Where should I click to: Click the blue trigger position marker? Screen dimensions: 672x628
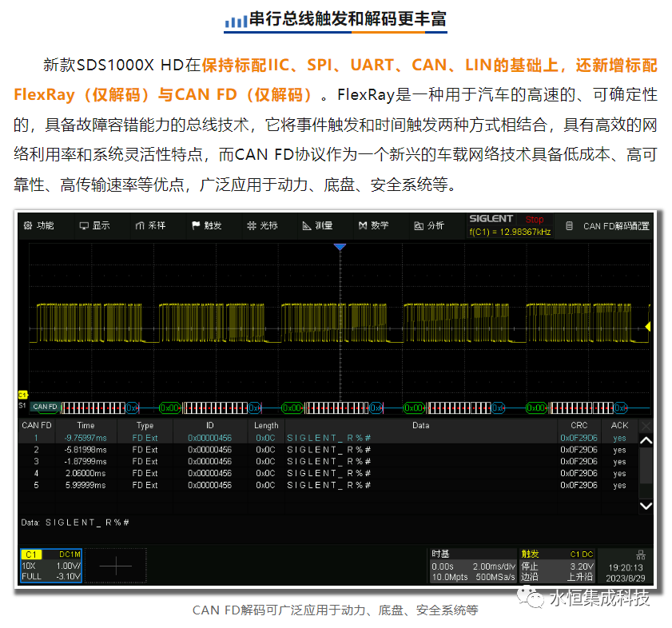pyautogui.click(x=340, y=247)
